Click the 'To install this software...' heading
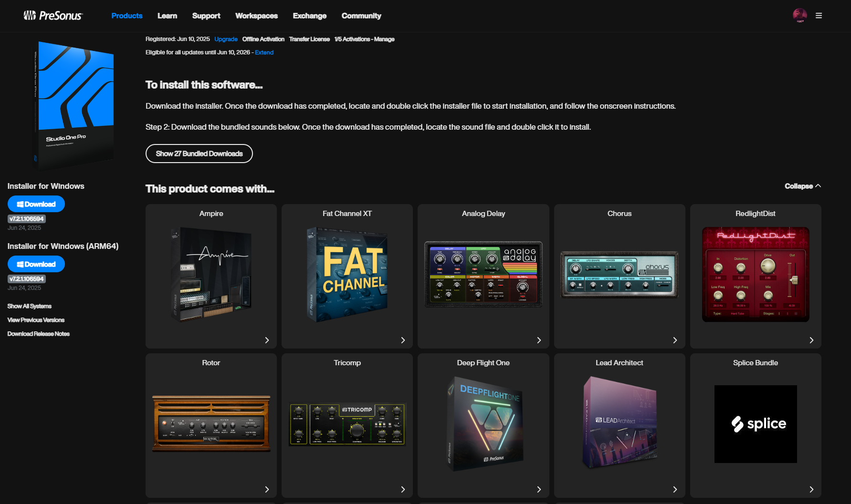The width and height of the screenshot is (851, 504). pos(204,85)
